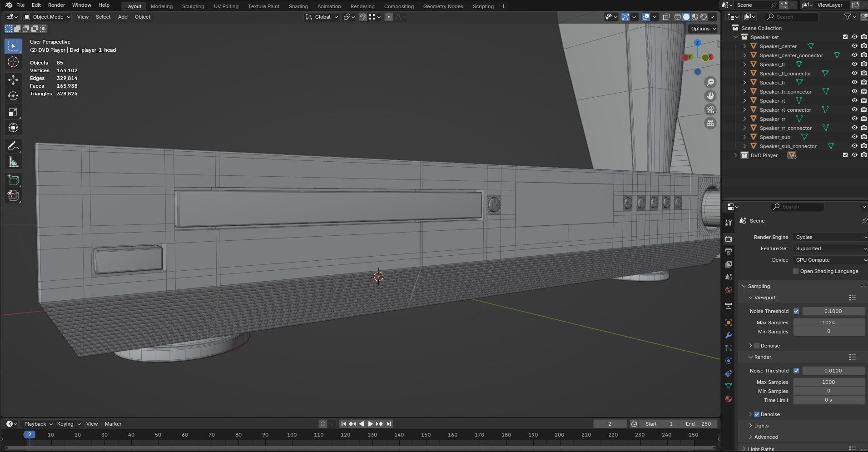Open the Physics properties tab
This screenshot has height=452, width=868.
pos(729,361)
